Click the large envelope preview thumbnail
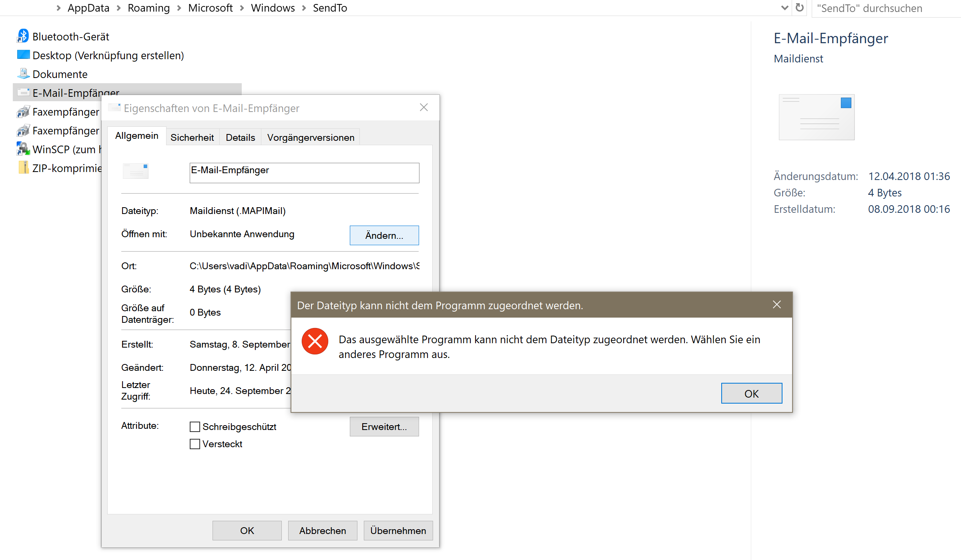 (x=817, y=117)
